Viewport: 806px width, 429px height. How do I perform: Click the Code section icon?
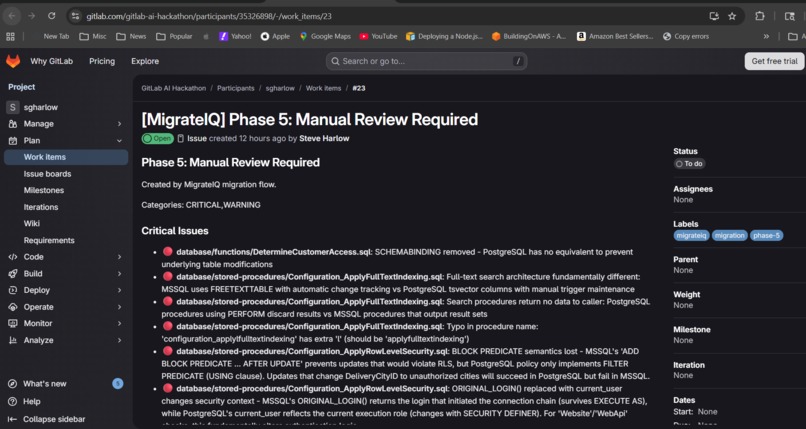pyautogui.click(x=13, y=257)
